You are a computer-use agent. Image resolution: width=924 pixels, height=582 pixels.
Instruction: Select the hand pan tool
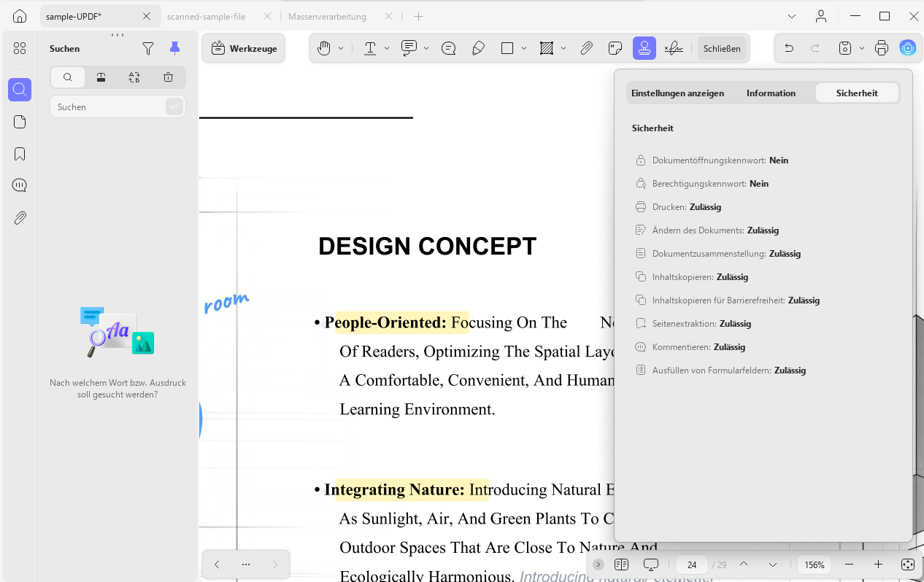324,48
